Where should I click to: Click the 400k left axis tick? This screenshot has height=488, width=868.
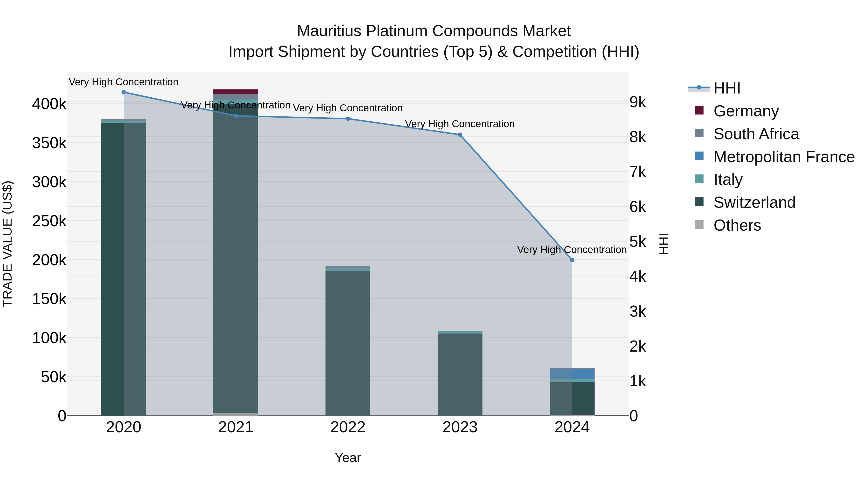pos(49,104)
